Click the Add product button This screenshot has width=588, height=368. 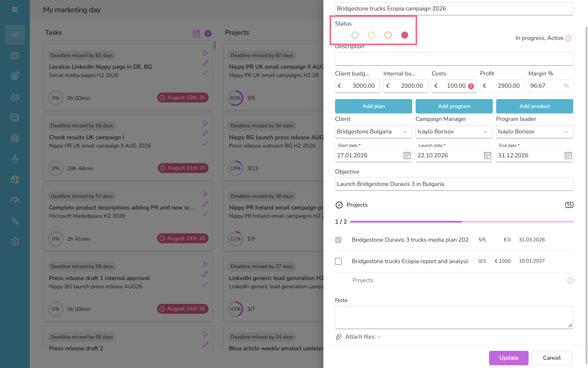(x=534, y=106)
